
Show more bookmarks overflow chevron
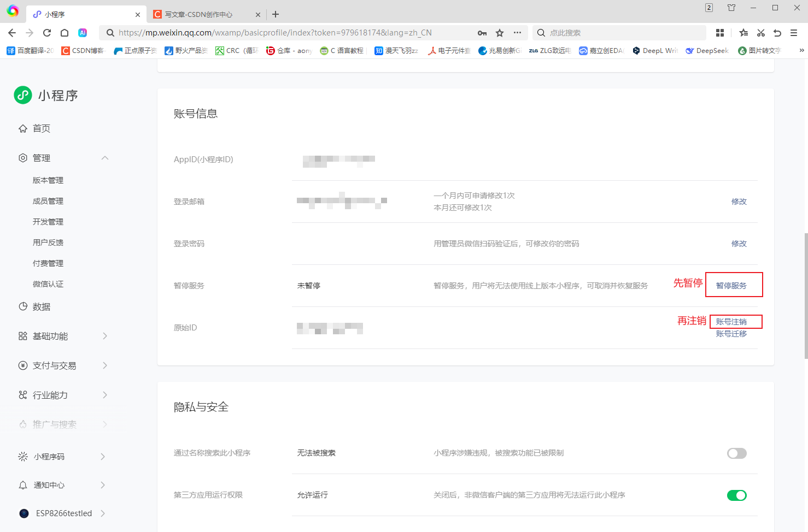coord(801,50)
